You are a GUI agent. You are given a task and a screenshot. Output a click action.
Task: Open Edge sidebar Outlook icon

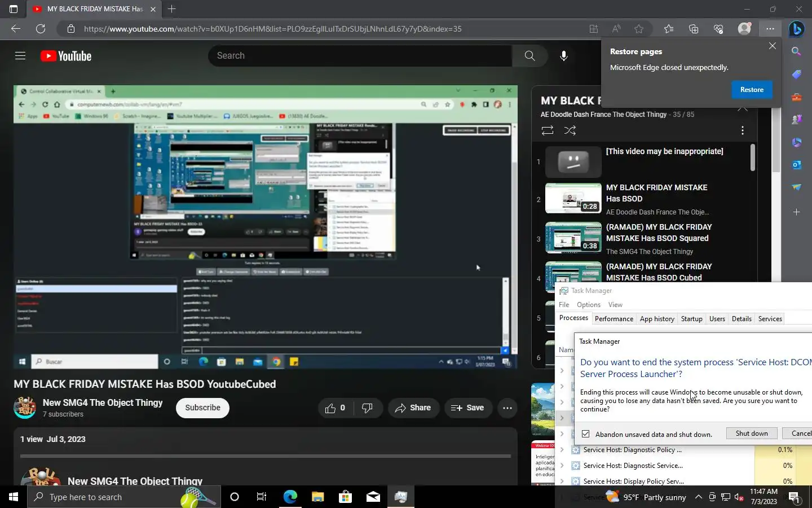(796, 165)
